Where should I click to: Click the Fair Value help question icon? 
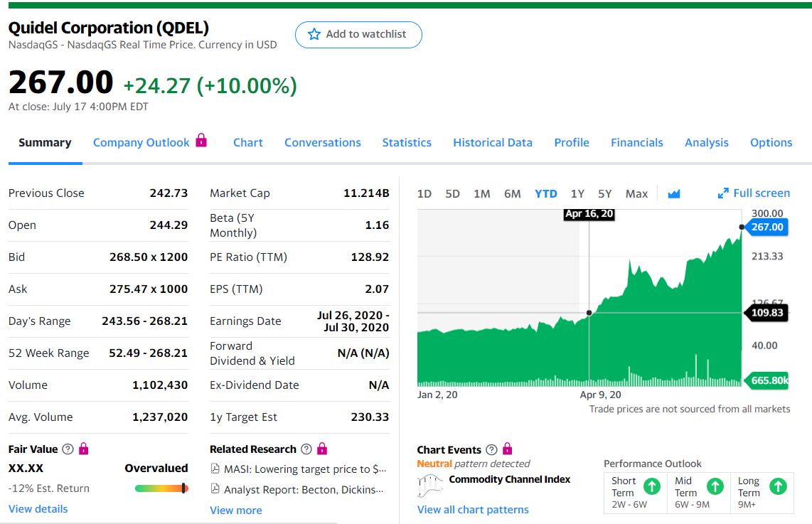tap(68, 449)
